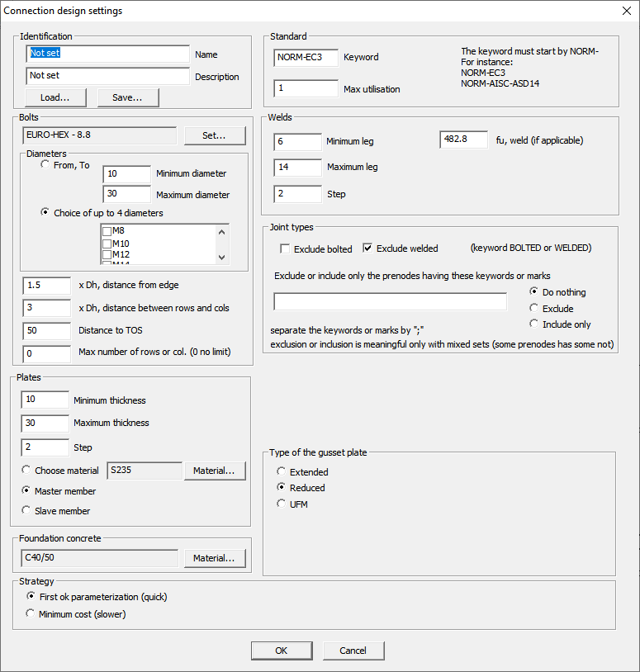Confirm settings with the OK button

[282, 651]
